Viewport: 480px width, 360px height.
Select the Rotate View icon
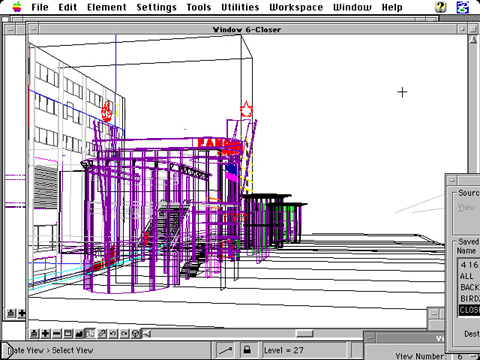click(x=90, y=333)
